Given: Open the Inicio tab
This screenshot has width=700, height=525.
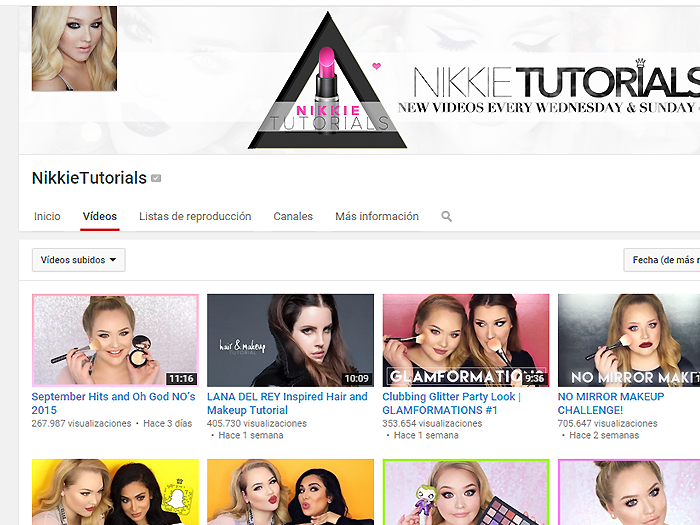Looking at the screenshot, I should [47, 217].
